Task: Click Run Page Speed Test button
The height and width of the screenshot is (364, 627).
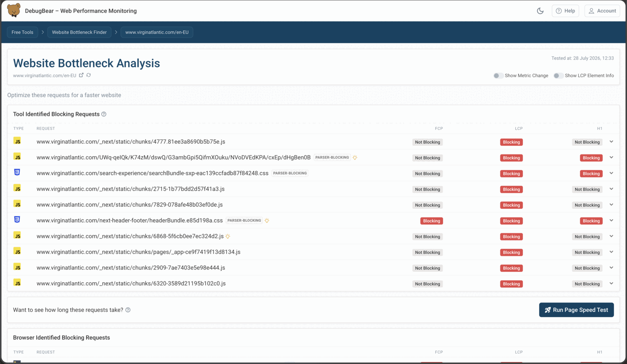Action: [576, 310]
